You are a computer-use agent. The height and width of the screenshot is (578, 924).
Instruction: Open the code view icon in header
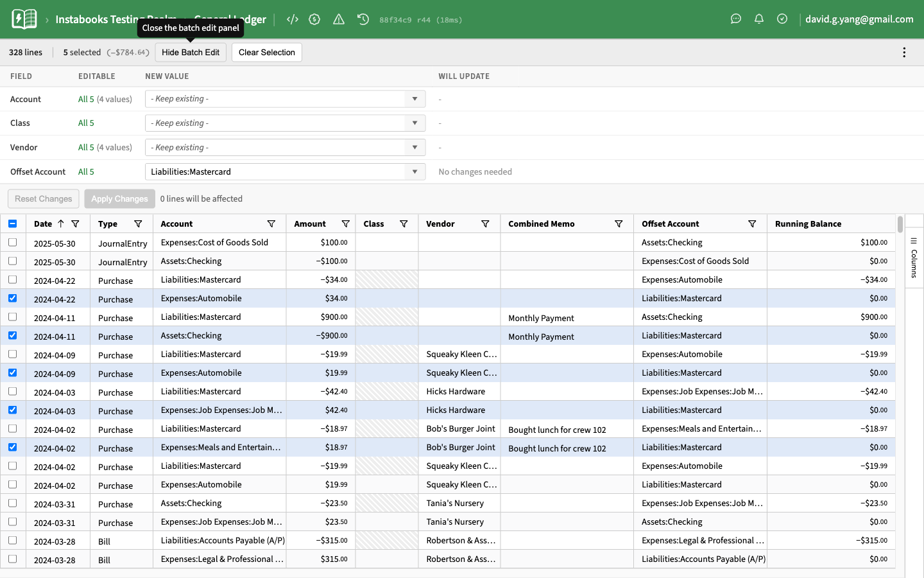pyautogui.click(x=293, y=19)
